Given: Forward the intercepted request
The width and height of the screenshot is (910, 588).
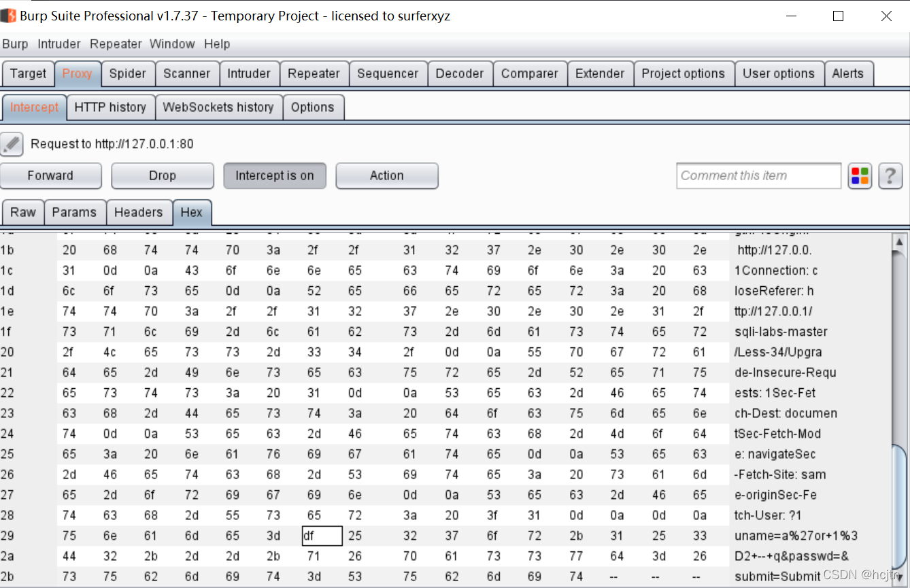Looking at the screenshot, I should 51,175.
